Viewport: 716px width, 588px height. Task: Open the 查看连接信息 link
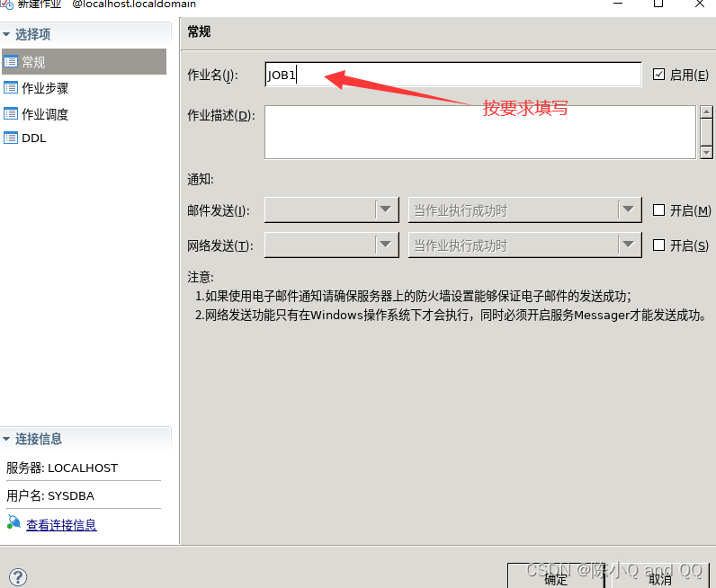[x=61, y=525]
